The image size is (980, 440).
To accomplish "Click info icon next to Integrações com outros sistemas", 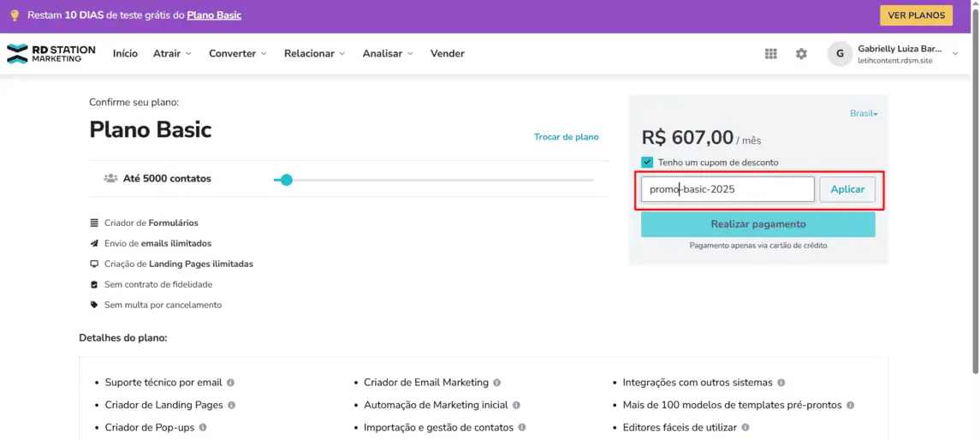I will click(781, 382).
